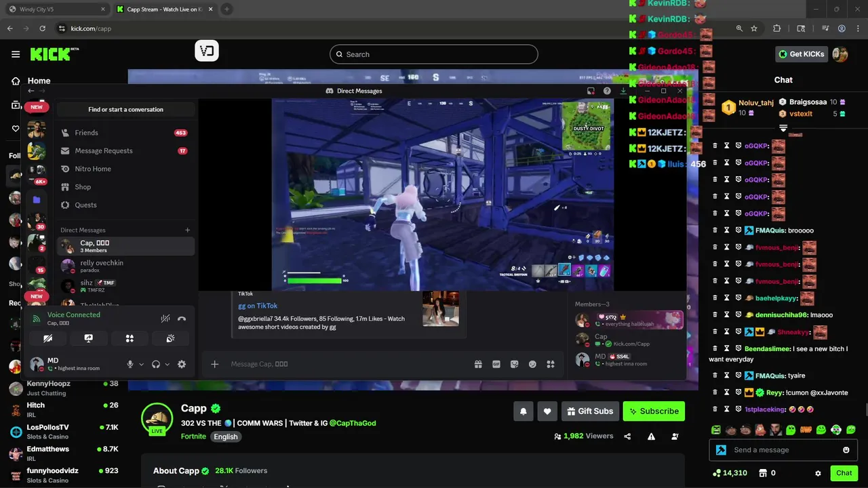Click the Kick search box
The height and width of the screenshot is (488, 868).
coord(434,54)
